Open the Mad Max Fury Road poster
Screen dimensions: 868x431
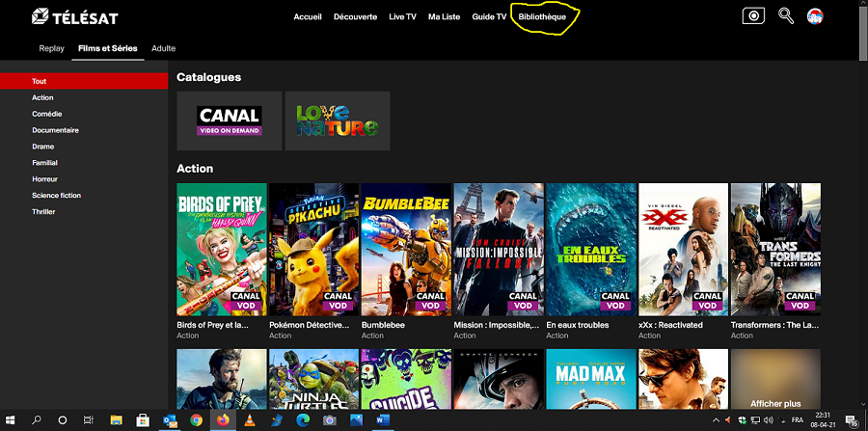pyautogui.click(x=591, y=379)
